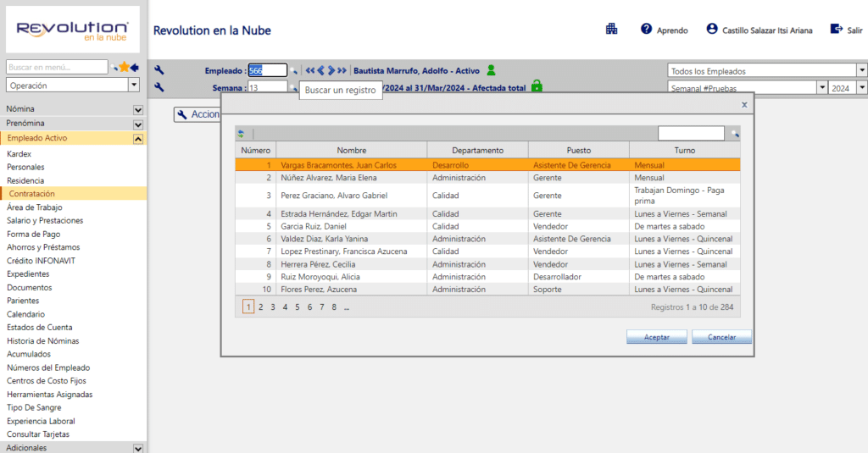Click the wrench icon beside Empleado
The width and height of the screenshot is (868, 453).
159,71
